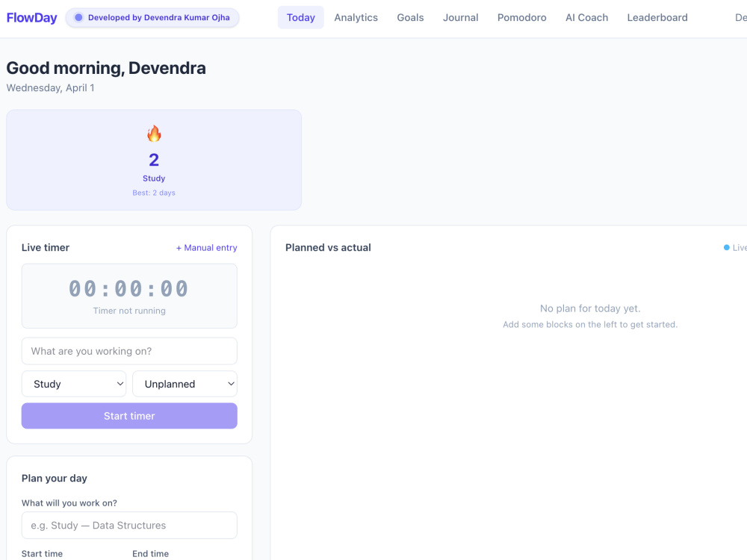Focus the What are you working on field
747x560 pixels.
[129, 351]
